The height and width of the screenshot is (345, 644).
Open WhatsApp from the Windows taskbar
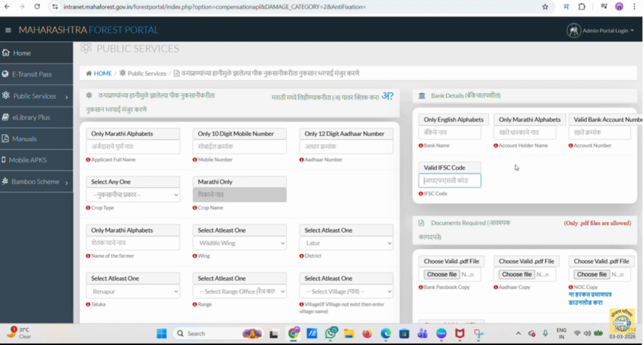330,333
